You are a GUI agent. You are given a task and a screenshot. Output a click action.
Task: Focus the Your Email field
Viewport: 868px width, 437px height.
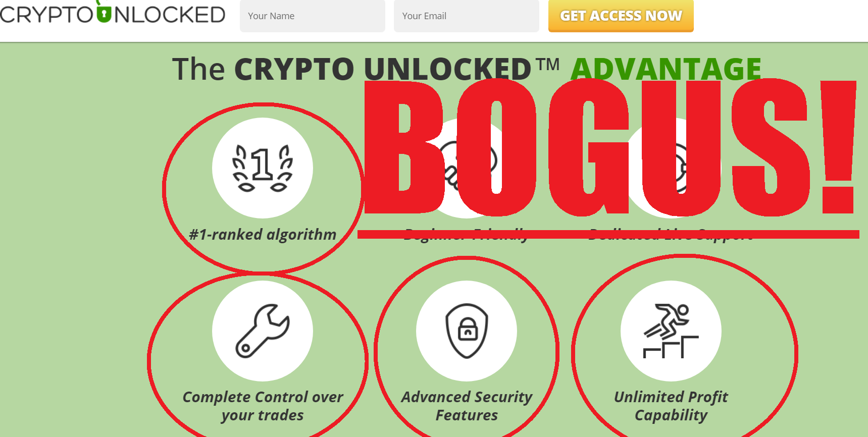467,16
